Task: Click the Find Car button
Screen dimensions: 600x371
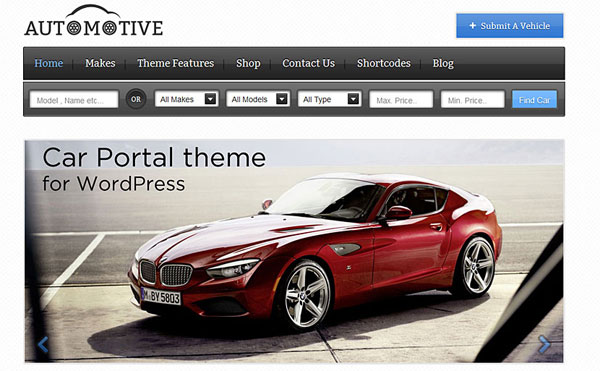Action: (535, 99)
